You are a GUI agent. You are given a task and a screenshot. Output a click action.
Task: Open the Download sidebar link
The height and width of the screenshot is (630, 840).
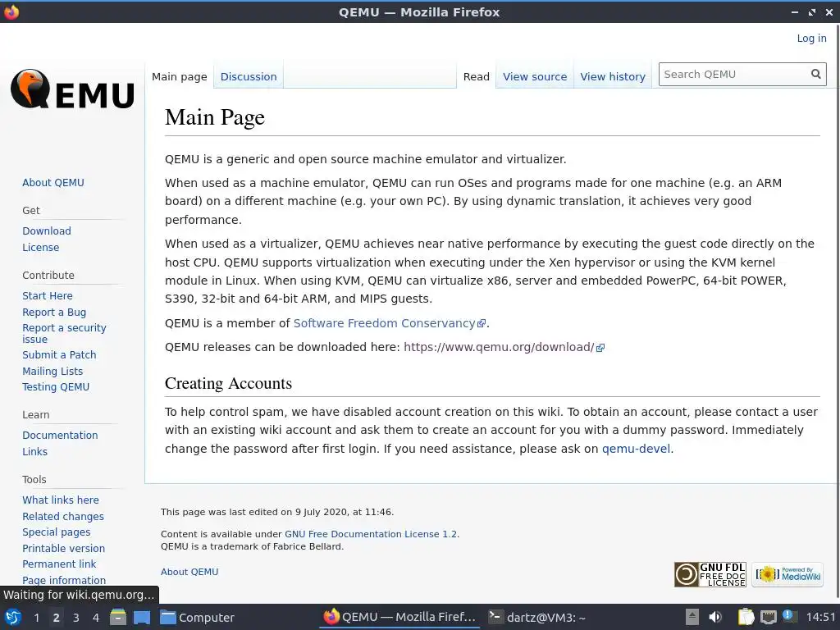pos(47,231)
